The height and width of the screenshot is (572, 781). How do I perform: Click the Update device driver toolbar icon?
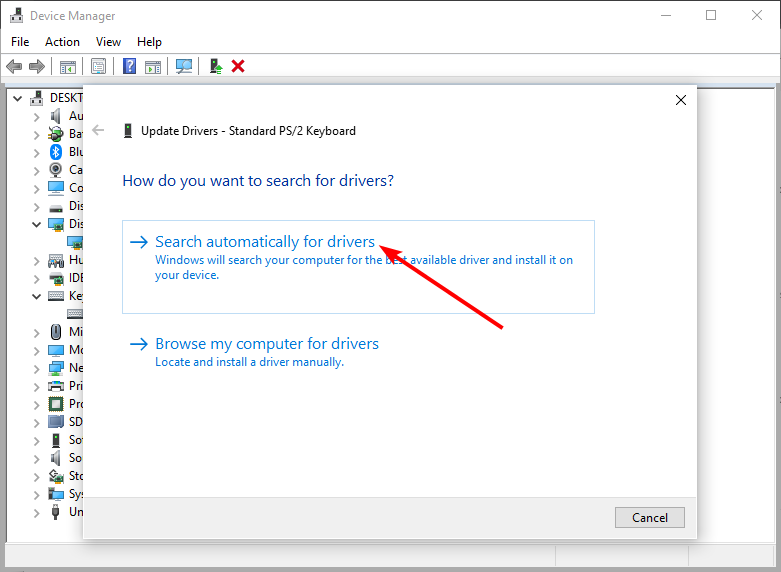(x=215, y=66)
